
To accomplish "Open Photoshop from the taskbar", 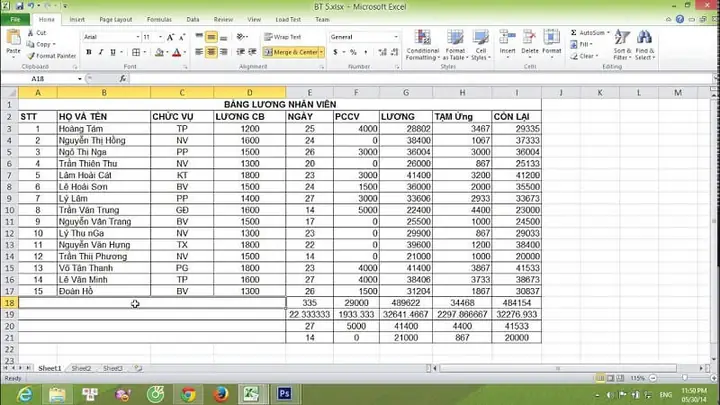I will point(284,394).
